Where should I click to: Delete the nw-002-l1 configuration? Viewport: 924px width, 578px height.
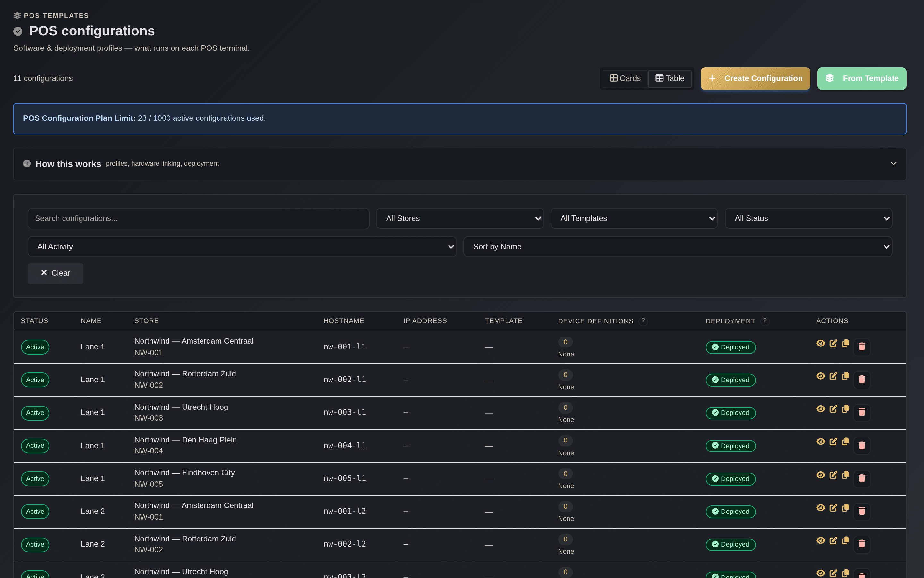tap(862, 380)
